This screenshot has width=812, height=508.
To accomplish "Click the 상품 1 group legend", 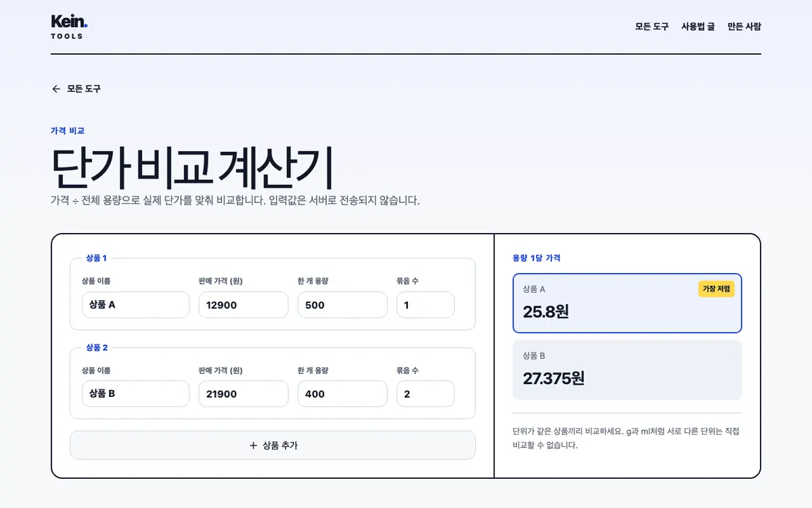I will tap(96, 258).
